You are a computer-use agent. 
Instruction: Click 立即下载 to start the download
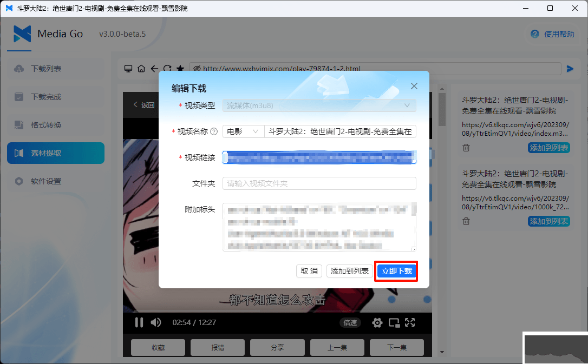pos(396,271)
